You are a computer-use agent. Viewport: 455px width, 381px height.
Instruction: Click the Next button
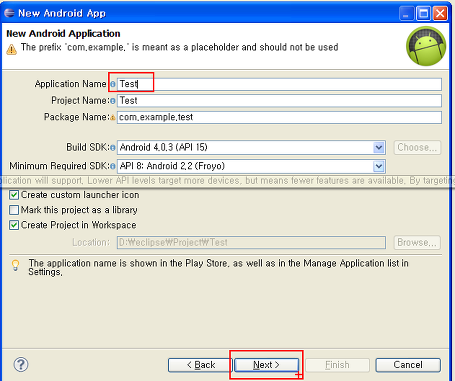pos(266,365)
